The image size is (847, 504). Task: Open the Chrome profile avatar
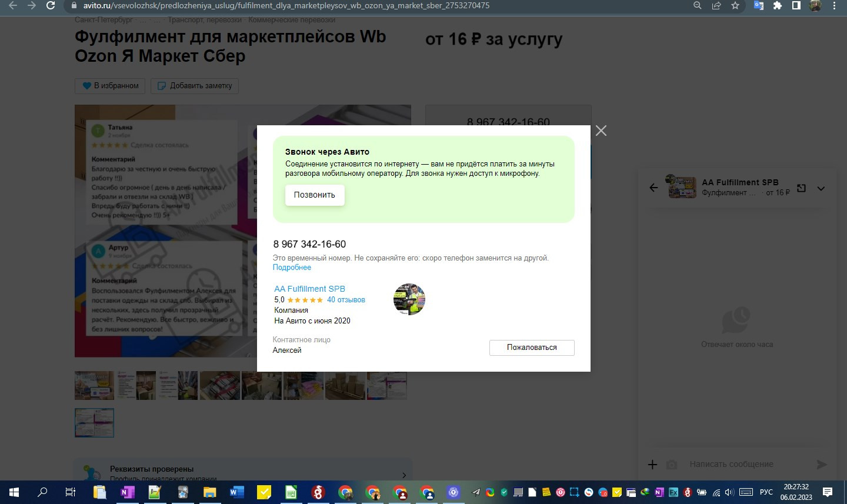point(815,5)
